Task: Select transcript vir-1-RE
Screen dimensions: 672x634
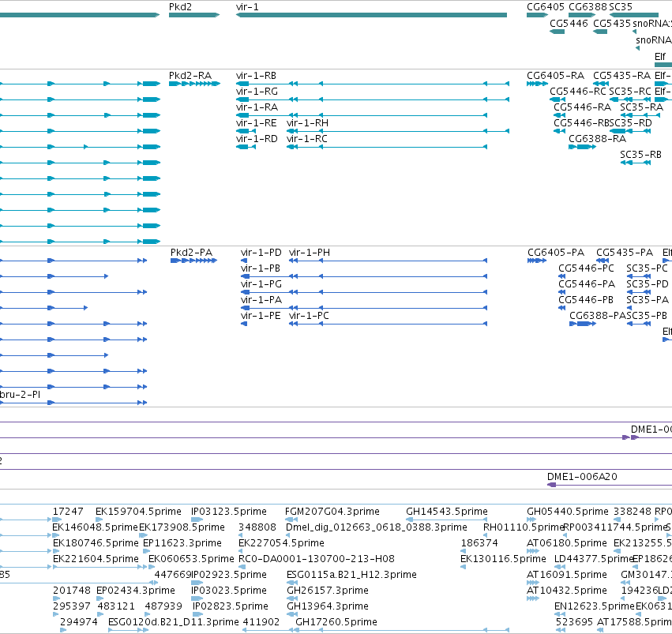Action: tap(257, 123)
